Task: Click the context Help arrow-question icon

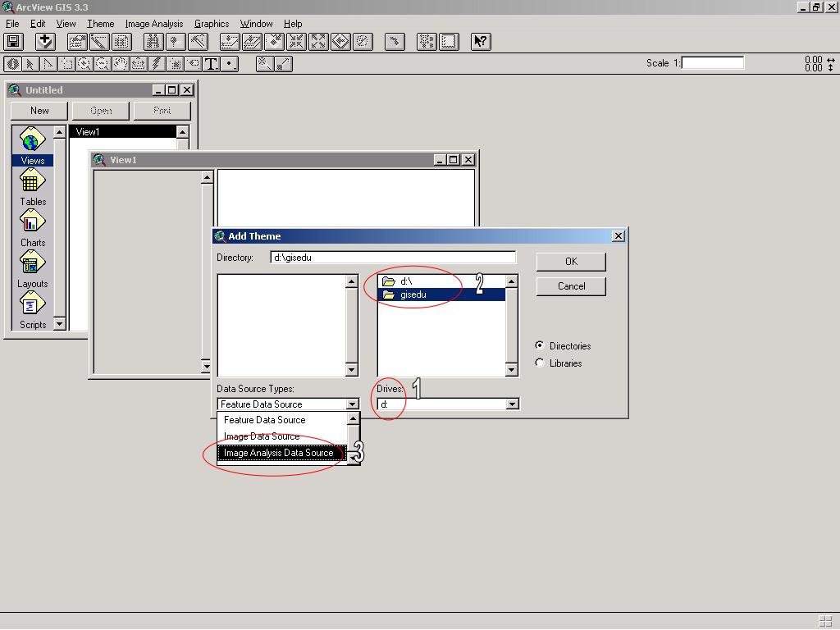Action: [481, 41]
